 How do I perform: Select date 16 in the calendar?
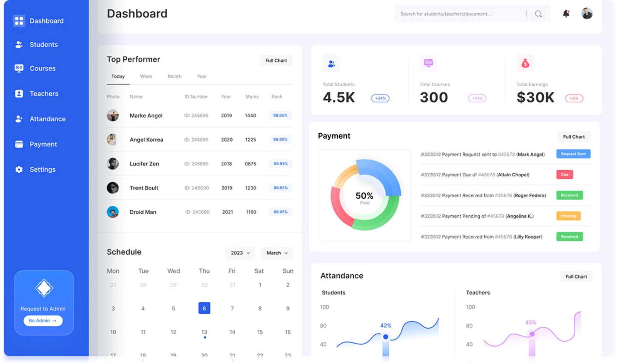click(288, 332)
